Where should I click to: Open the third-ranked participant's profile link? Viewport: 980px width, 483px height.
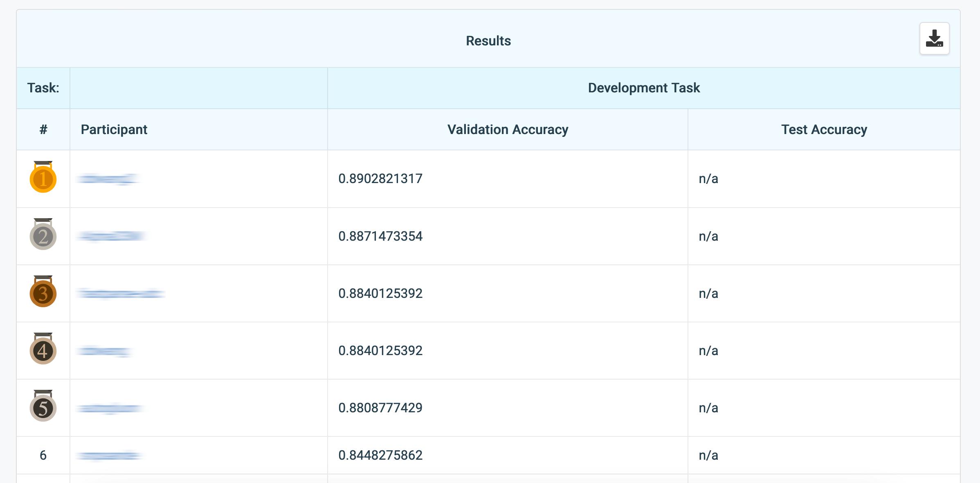pyautogui.click(x=120, y=293)
